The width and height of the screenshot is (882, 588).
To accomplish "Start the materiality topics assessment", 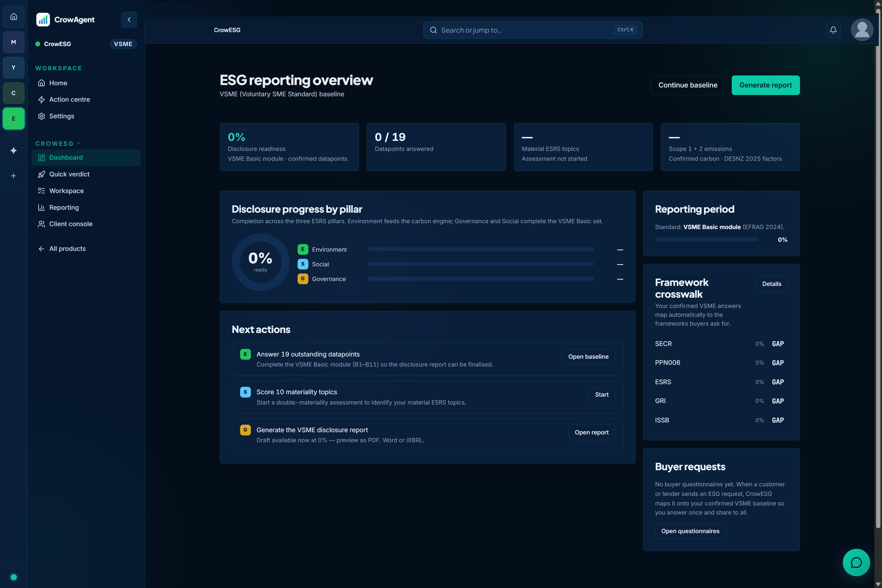I will tap(602, 394).
